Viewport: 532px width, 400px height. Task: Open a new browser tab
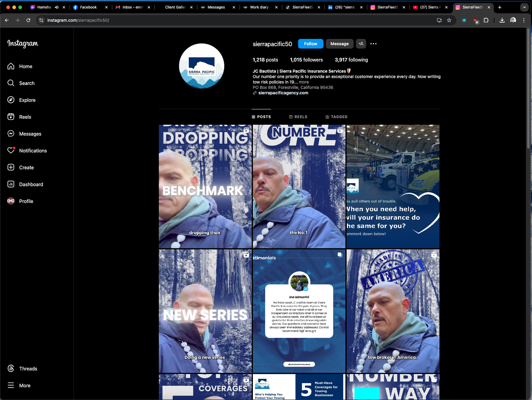[500, 7]
